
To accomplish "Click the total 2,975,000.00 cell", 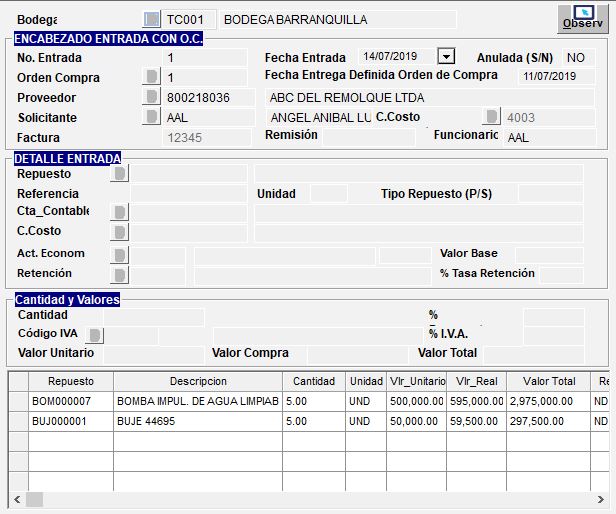I will pos(549,401).
